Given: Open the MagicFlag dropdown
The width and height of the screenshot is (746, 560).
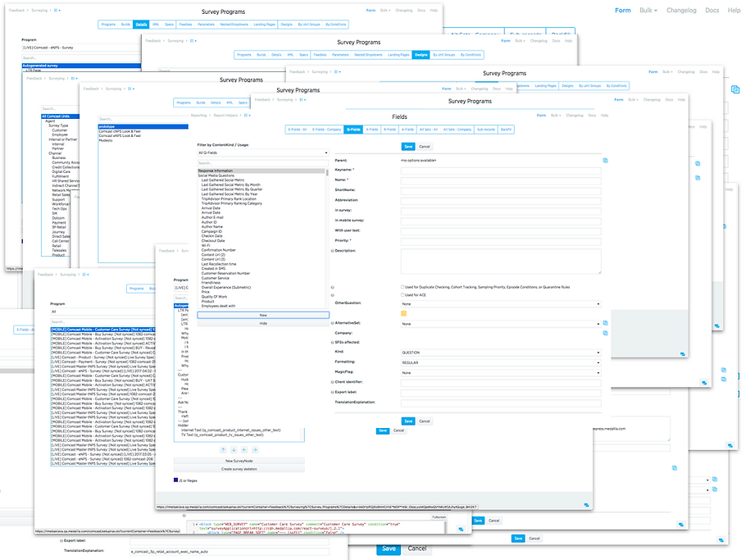Looking at the screenshot, I should [x=501, y=372].
